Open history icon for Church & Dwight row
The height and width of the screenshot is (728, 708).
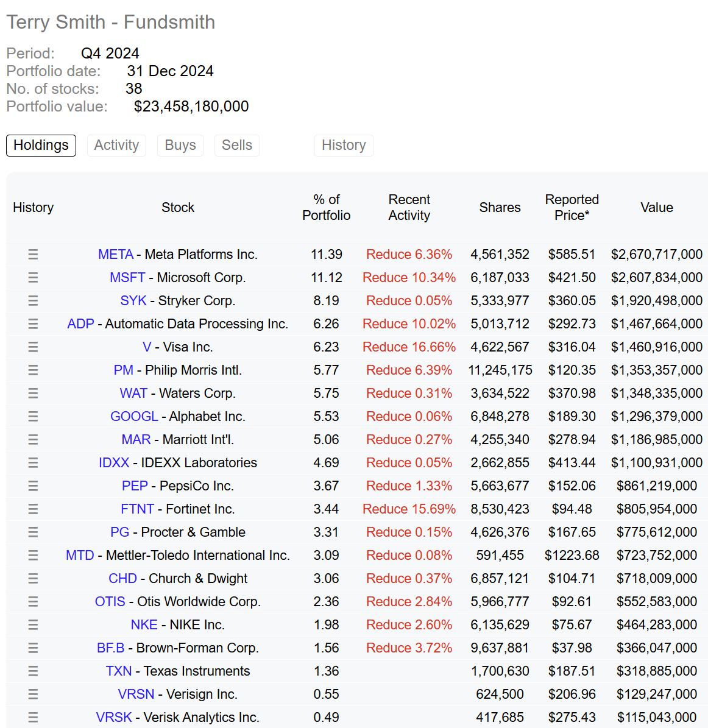[33, 579]
